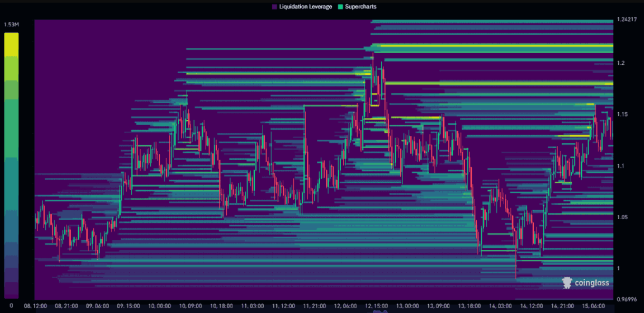Viewport: 644px width, 313px height.
Task: Click the 10, 00:00 time axis label
Action: tap(159, 306)
